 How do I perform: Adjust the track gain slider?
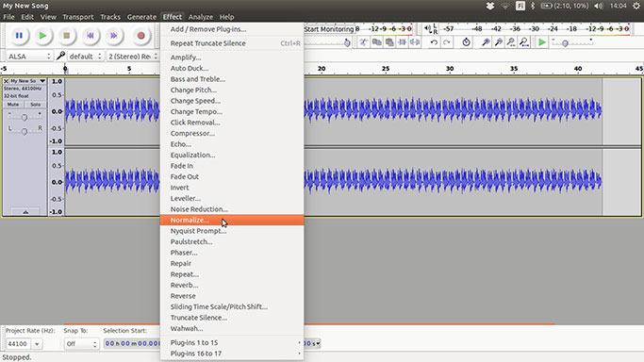click(25, 118)
